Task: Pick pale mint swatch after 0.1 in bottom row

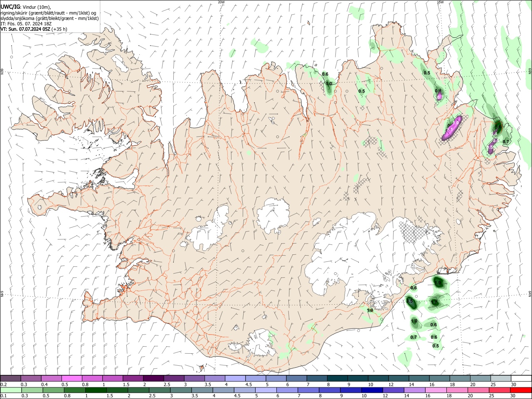Action: click(10, 390)
